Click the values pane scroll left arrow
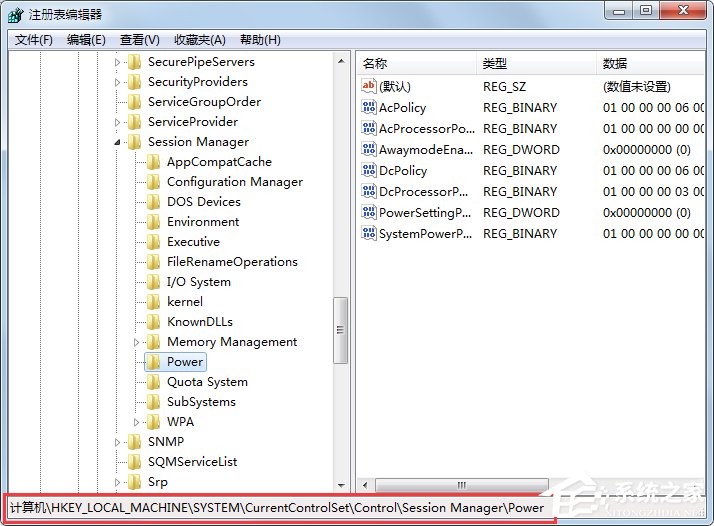 (x=365, y=485)
